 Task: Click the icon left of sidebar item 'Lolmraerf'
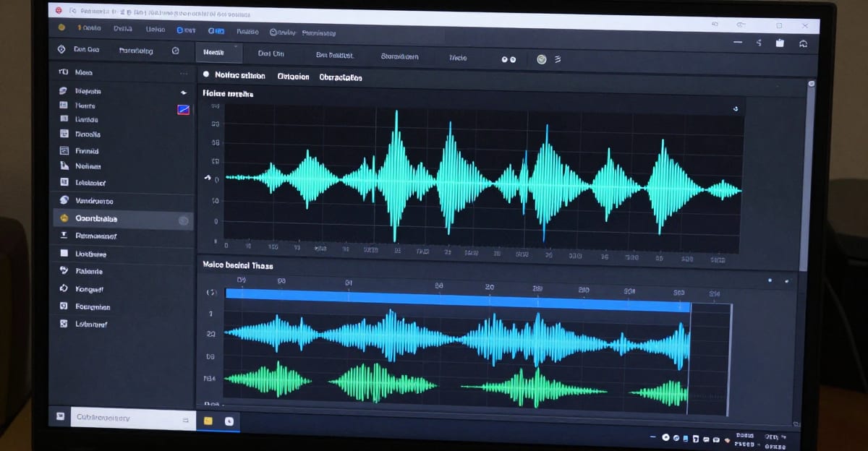[x=62, y=324]
